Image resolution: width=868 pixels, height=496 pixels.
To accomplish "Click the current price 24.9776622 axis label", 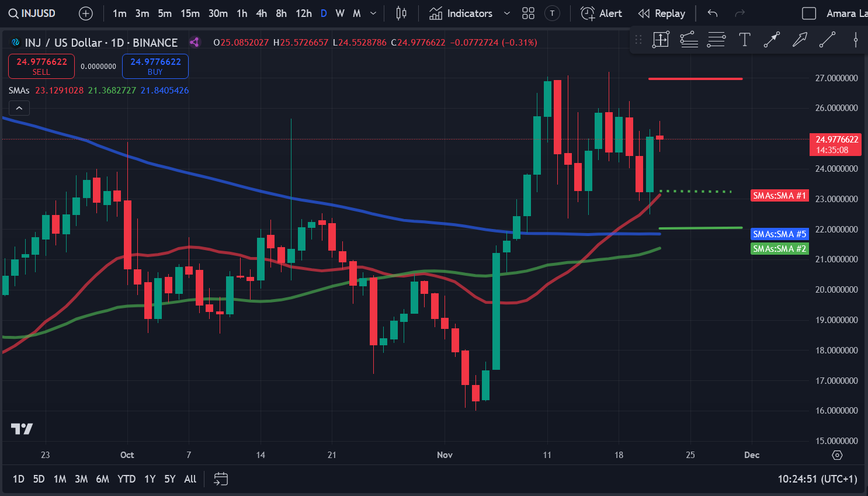I will coord(835,144).
